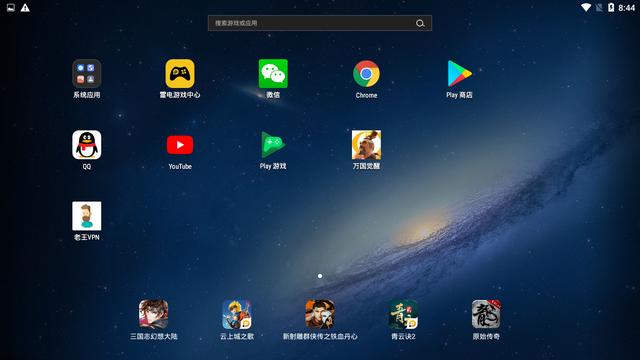Image resolution: width=640 pixels, height=360 pixels.
Task: Launch 三国志幻想大陆 from the dock
Action: coord(153,314)
